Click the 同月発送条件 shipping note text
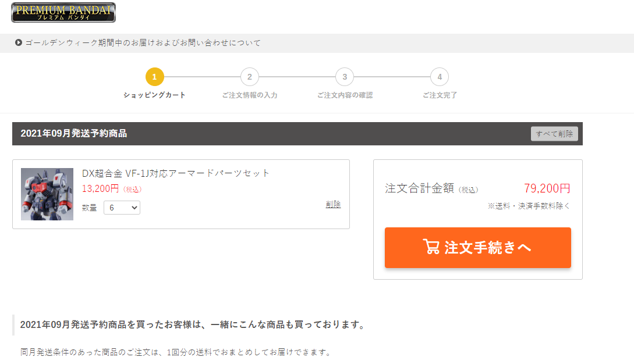634x364 pixels. click(x=175, y=352)
